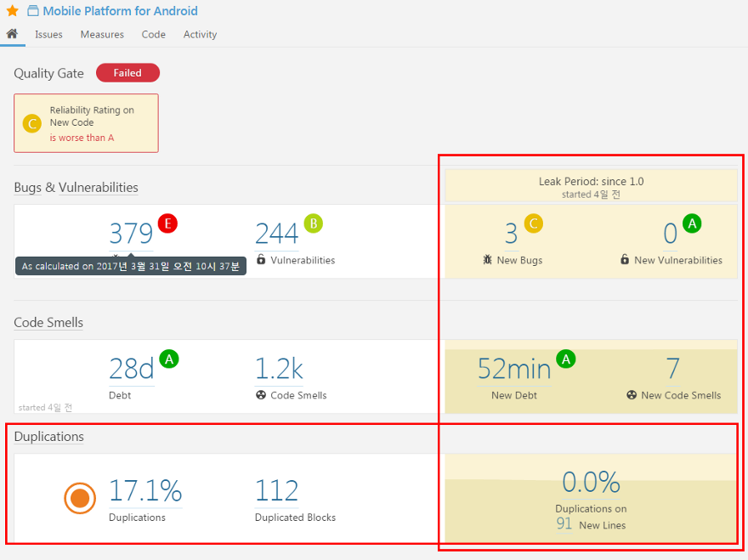Click the red Failed quality gate badge

[x=127, y=73]
